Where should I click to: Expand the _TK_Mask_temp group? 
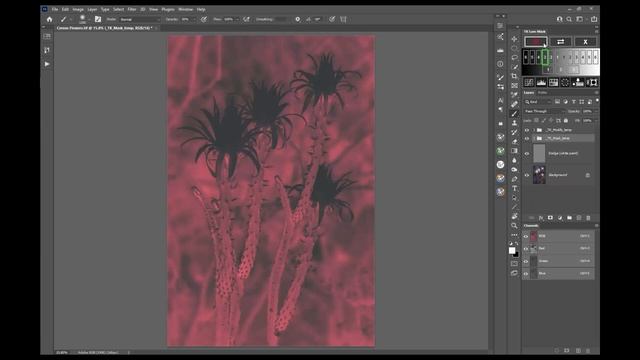coord(533,139)
